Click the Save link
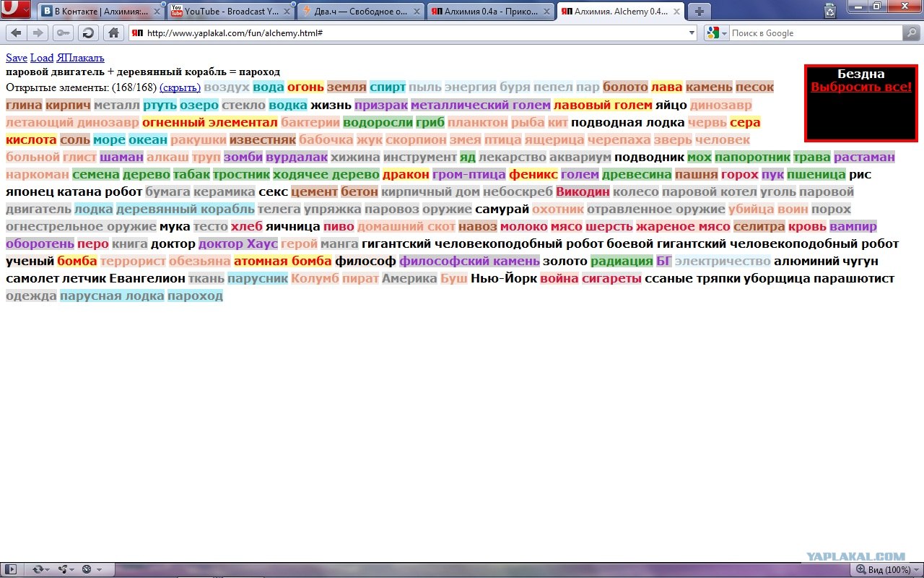 [x=17, y=58]
